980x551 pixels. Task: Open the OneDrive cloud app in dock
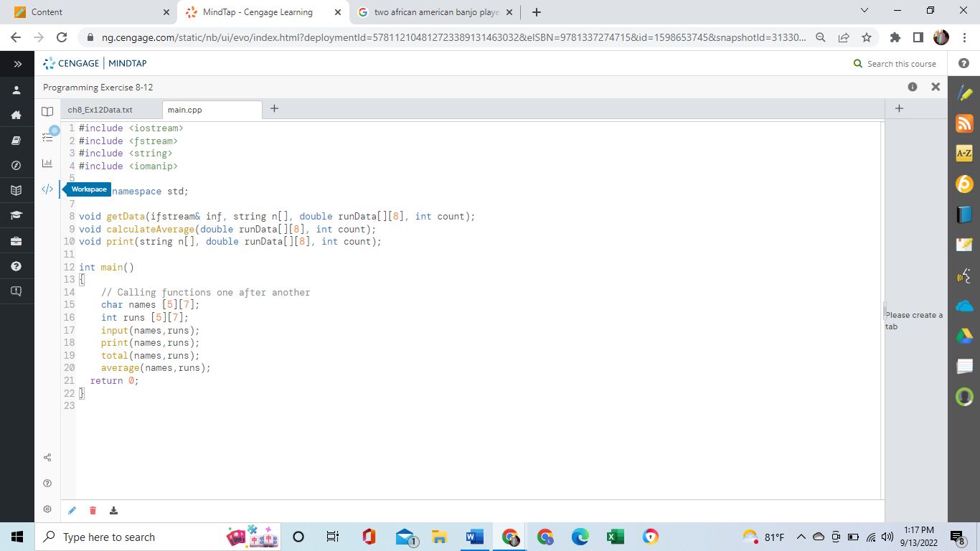(964, 306)
